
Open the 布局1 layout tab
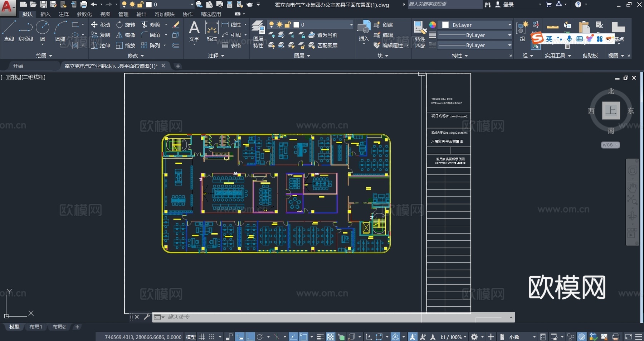(x=36, y=327)
